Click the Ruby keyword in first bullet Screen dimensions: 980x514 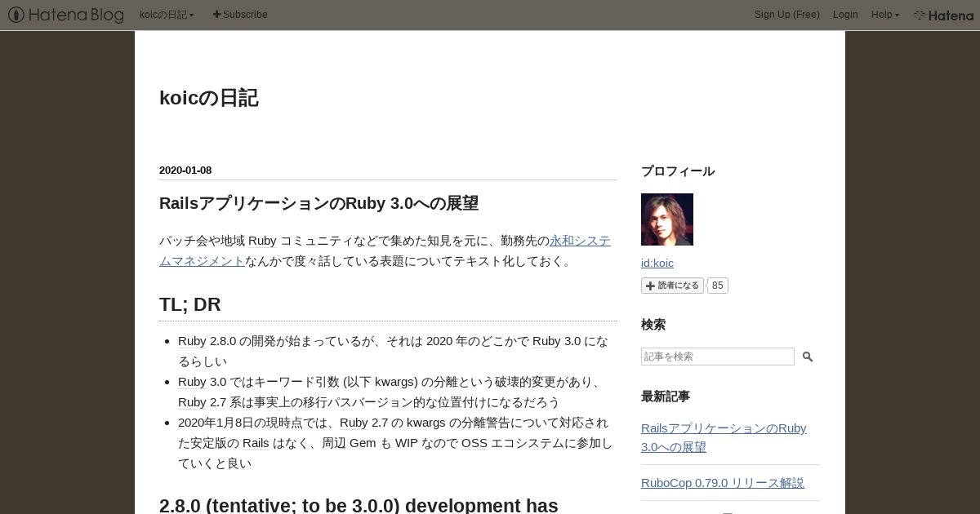click(192, 341)
